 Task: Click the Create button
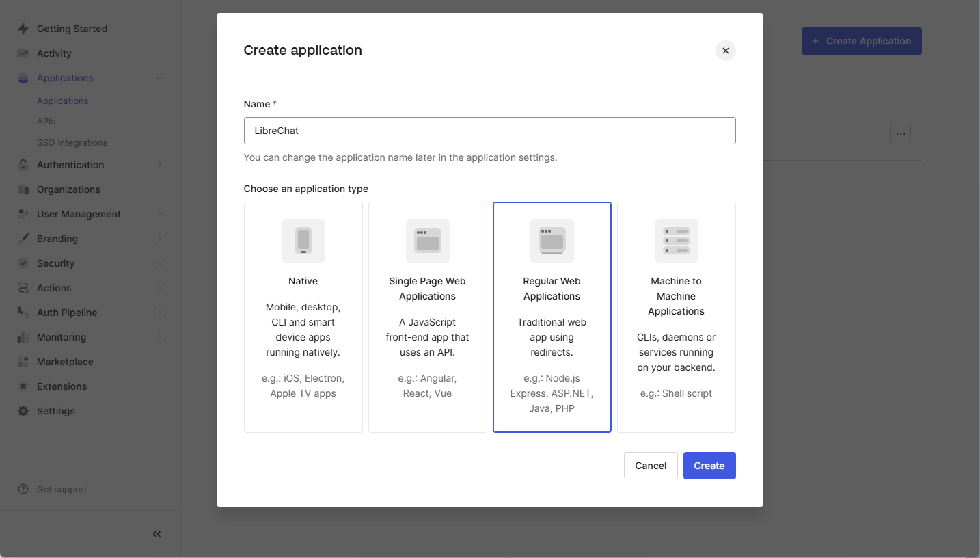click(x=709, y=466)
